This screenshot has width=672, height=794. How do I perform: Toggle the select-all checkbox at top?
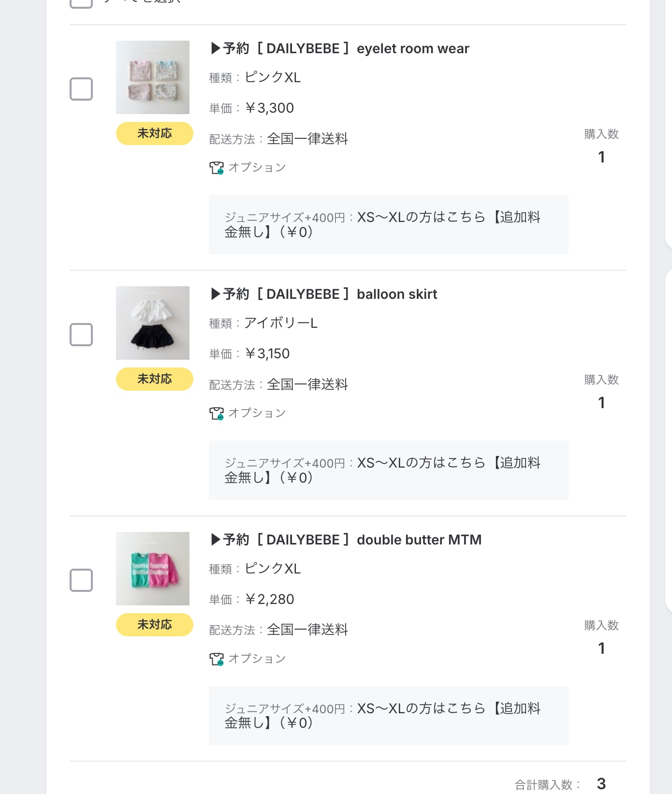click(81, 2)
